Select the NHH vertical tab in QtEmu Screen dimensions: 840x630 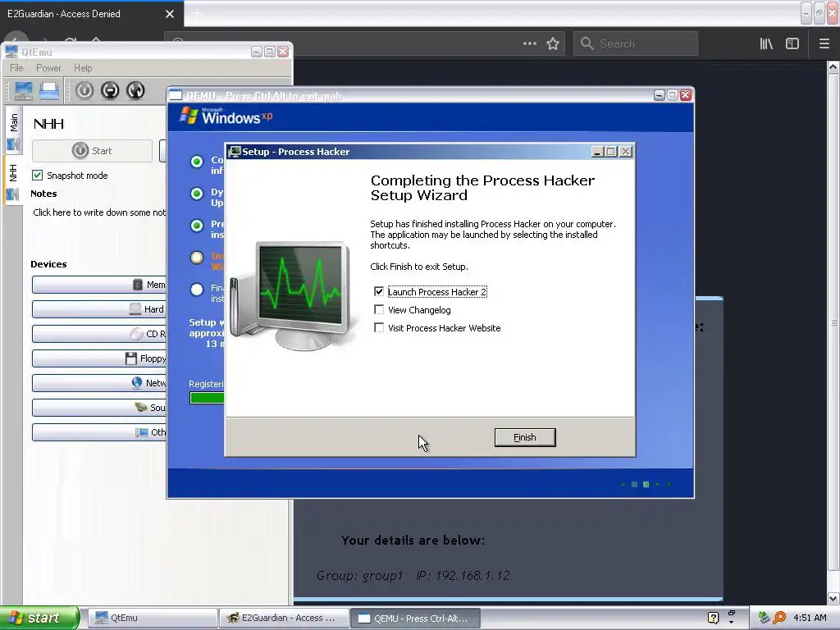[13, 181]
